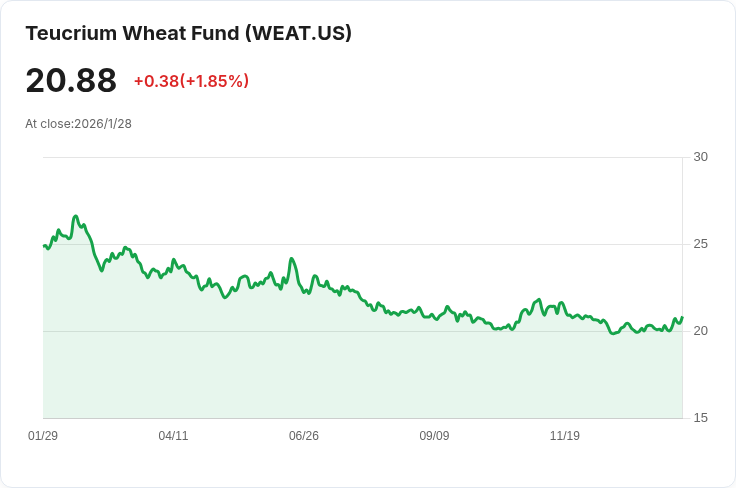Viewport: 736px width, 488px height.
Task: Click the At close date text
Action: [78, 124]
